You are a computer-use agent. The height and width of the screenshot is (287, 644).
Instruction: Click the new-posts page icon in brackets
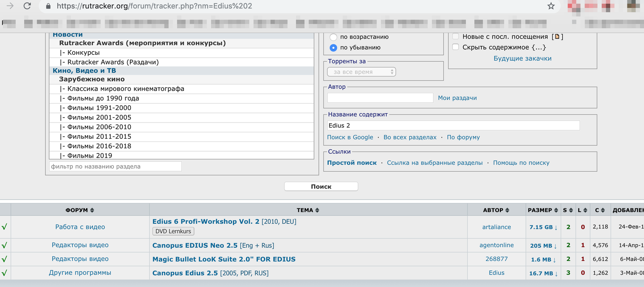557,37
